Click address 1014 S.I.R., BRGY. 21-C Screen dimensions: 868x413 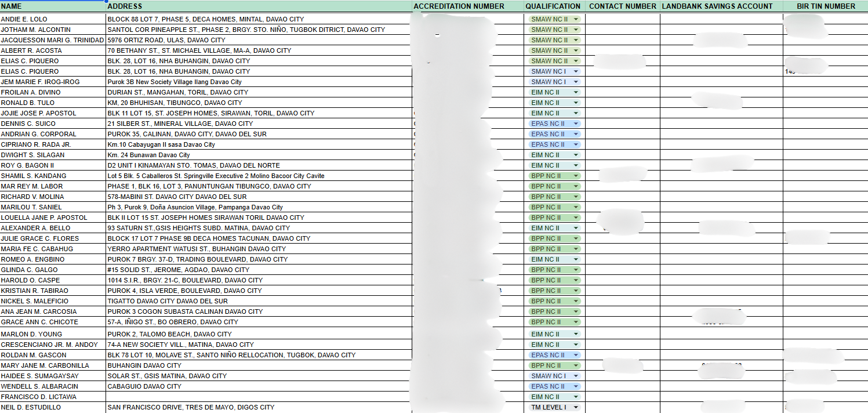(x=259, y=280)
